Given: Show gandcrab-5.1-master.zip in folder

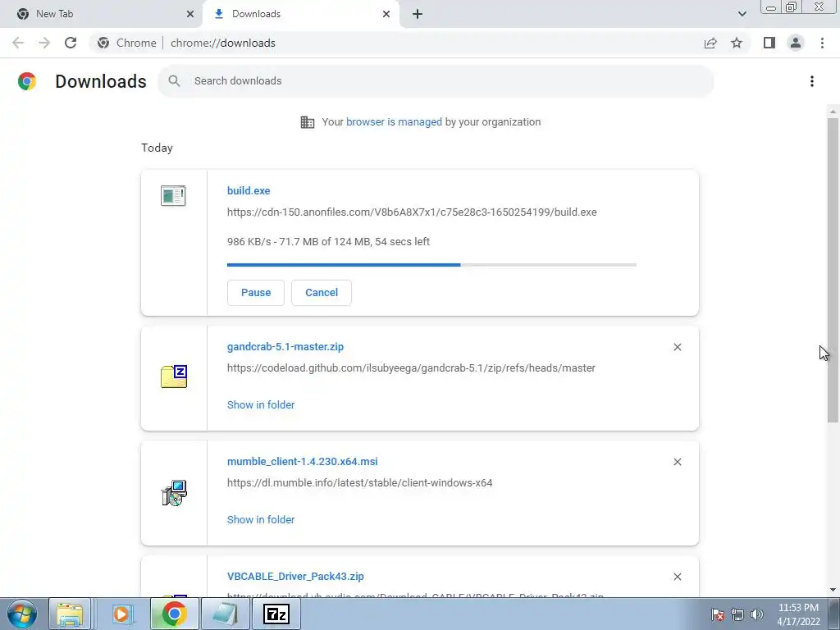Looking at the screenshot, I should pyautogui.click(x=261, y=405).
